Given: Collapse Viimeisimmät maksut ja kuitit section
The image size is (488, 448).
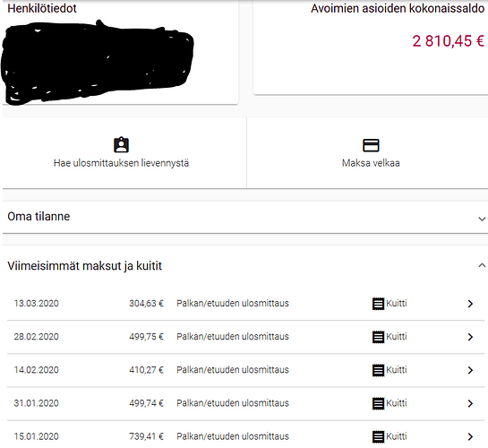Looking at the screenshot, I should [482, 265].
